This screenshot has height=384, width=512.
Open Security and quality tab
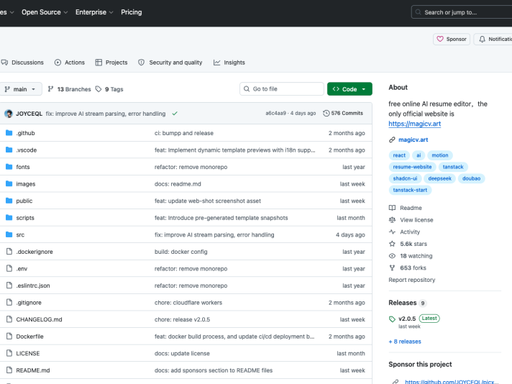click(170, 62)
